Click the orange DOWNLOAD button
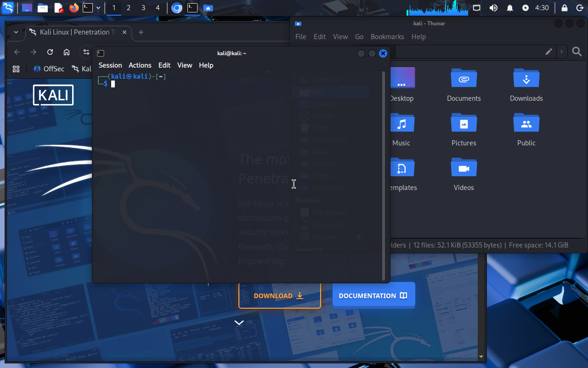The image size is (588, 368). click(279, 296)
